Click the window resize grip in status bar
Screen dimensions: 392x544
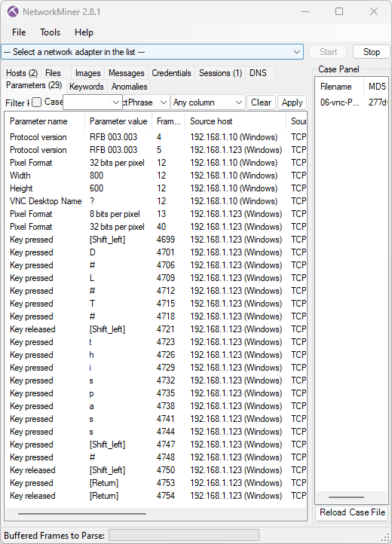385,537
